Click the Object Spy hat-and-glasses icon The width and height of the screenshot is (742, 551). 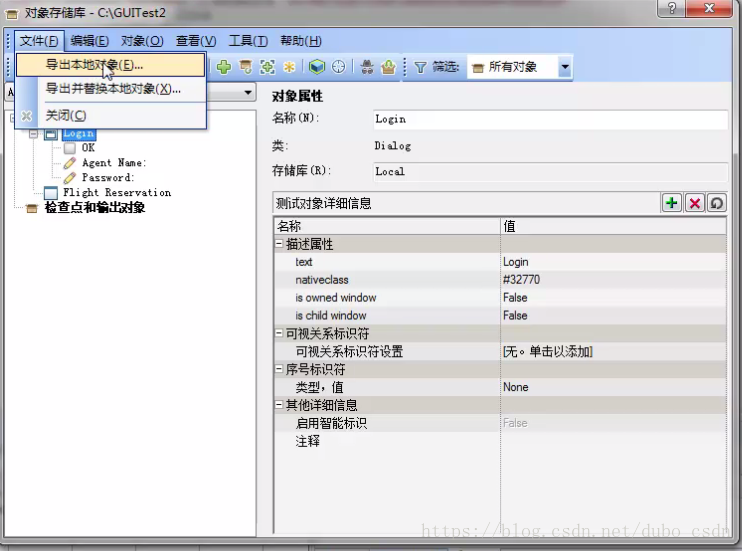tap(367, 67)
